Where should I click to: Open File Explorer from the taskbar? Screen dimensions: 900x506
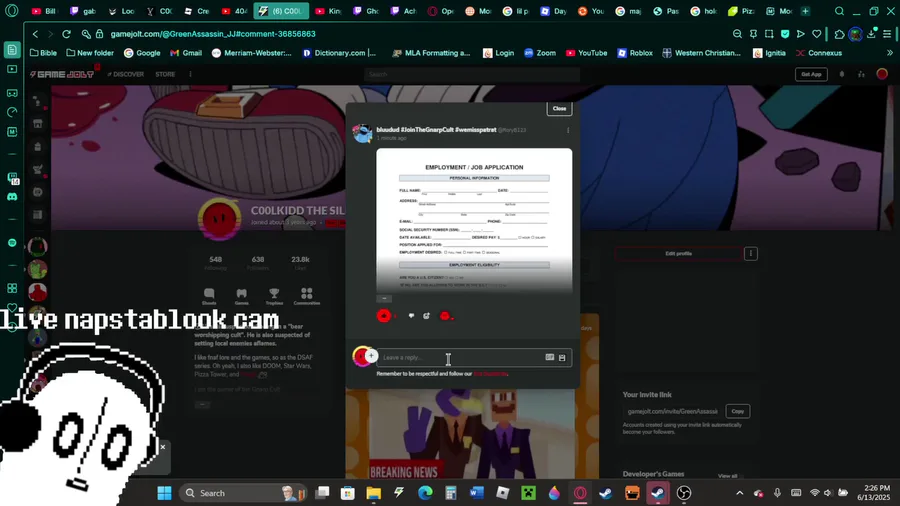click(374, 493)
